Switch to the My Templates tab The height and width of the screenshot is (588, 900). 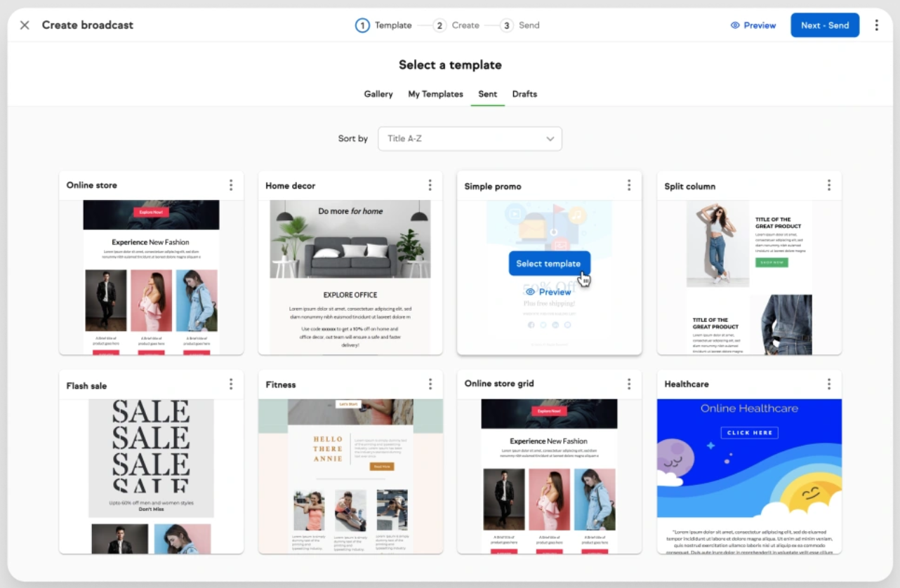tap(435, 94)
